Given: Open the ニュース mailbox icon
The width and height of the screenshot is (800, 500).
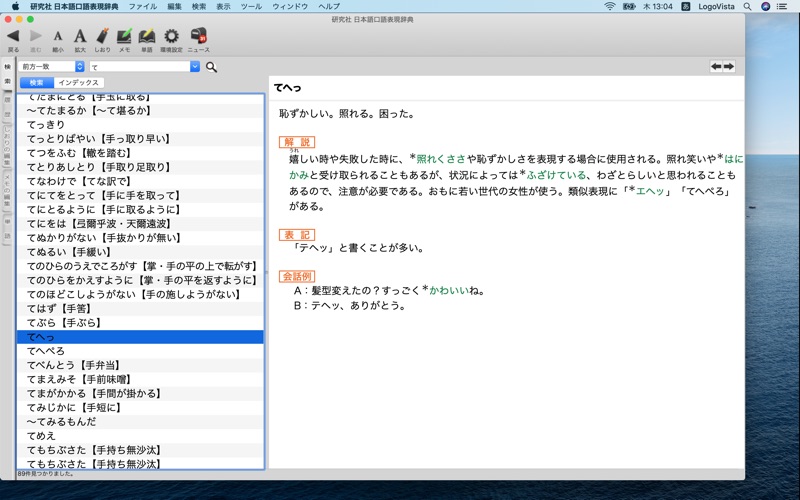Looking at the screenshot, I should 198,36.
